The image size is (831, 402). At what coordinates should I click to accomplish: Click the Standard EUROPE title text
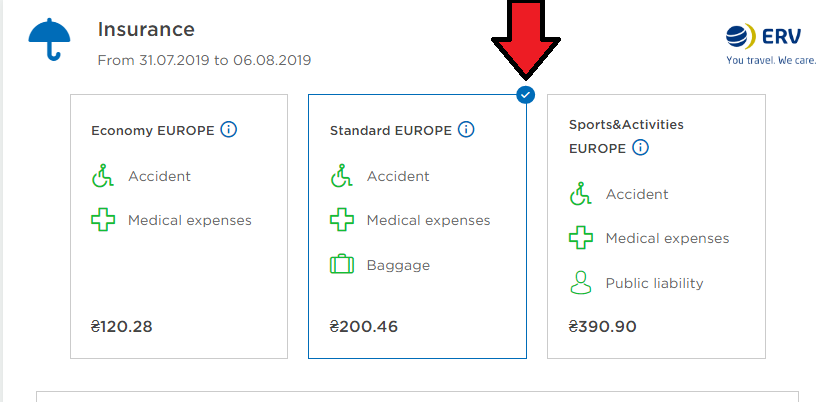coord(391,130)
